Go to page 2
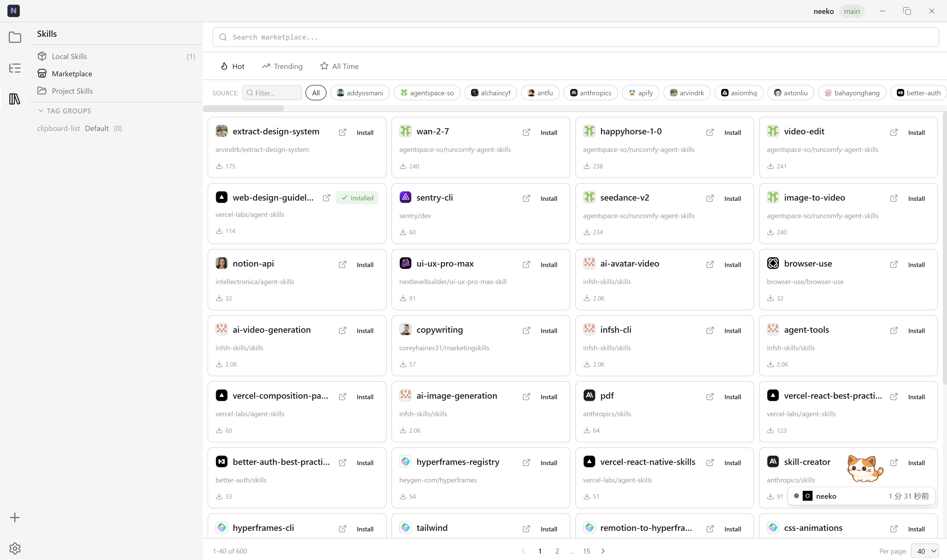947x560 pixels. click(x=557, y=551)
